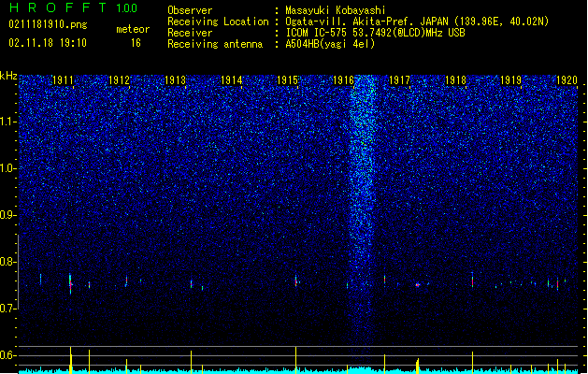The image size is (588, 374).
Task: Click the 1.1 frequency axis label
Action: (x=8, y=122)
